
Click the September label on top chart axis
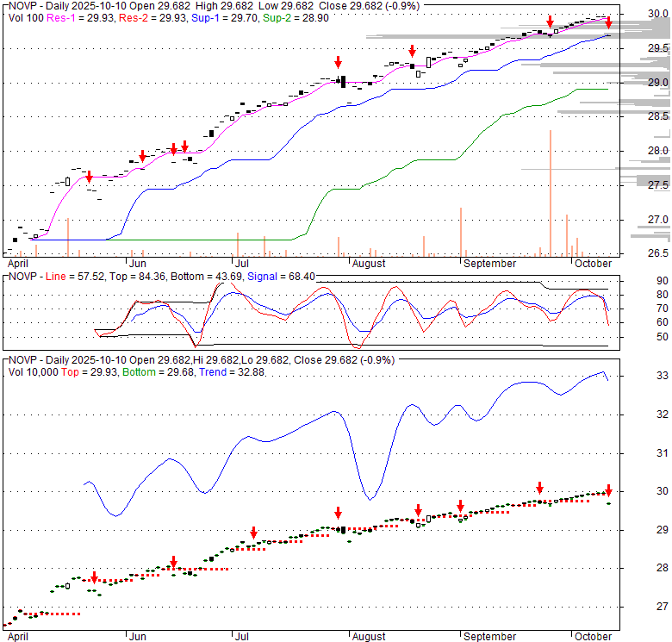click(x=488, y=263)
